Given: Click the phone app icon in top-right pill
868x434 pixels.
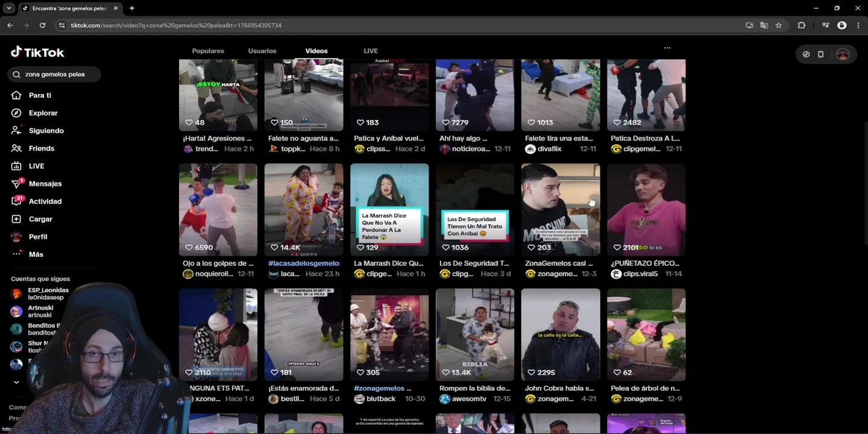Looking at the screenshot, I should tap(820, 54).
